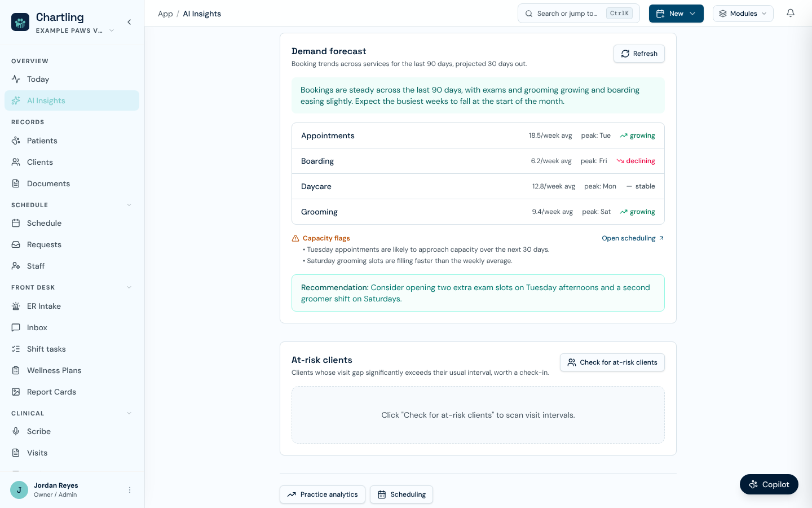Click the Chartling paw logo icon
Viewport: 812px width, 508px height.
pyautogui.click(x=20, y=22)
